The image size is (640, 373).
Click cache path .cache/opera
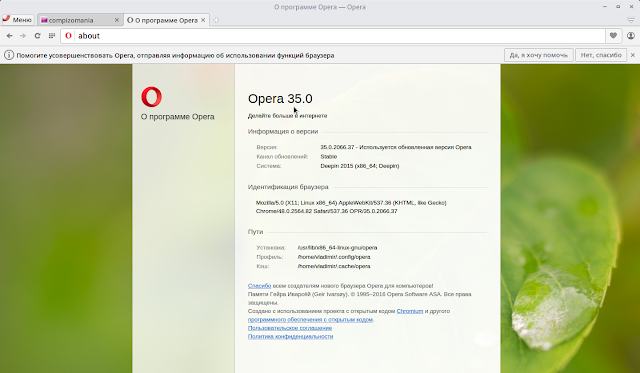tap(334, 266)
